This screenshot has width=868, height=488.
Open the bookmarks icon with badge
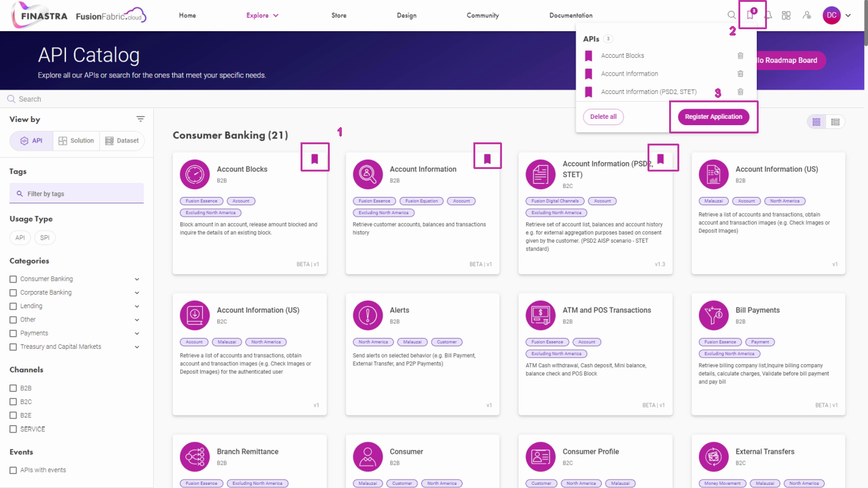tap(750, 15)
